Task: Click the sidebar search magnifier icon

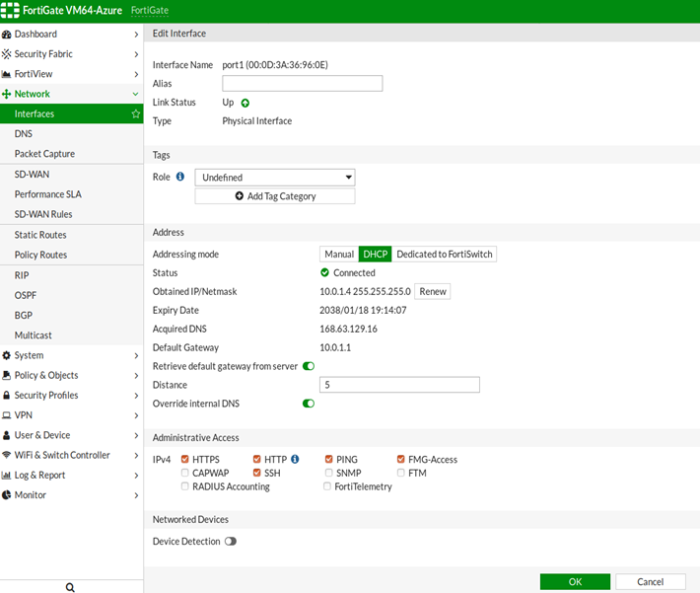Action: (x=71, y=586)
